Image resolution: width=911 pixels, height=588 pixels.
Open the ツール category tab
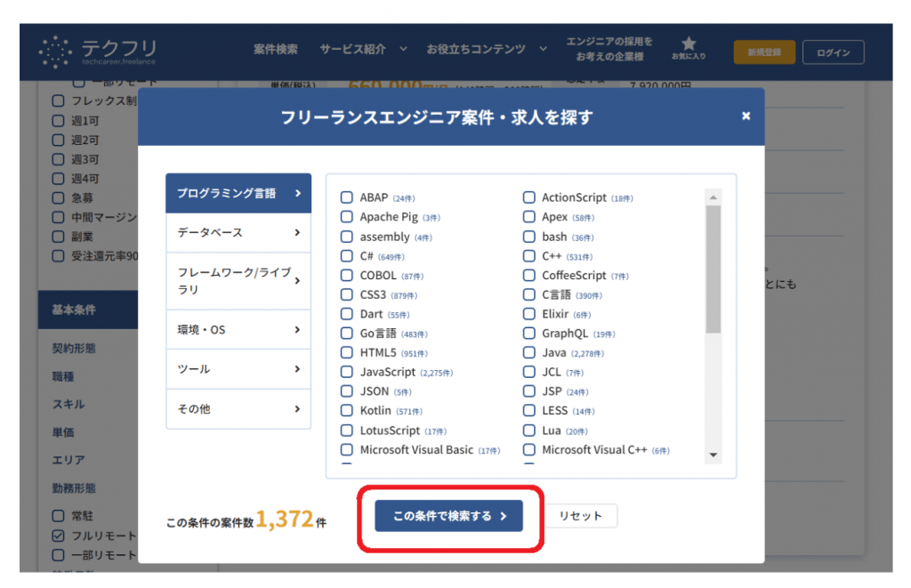coord(238,369)
